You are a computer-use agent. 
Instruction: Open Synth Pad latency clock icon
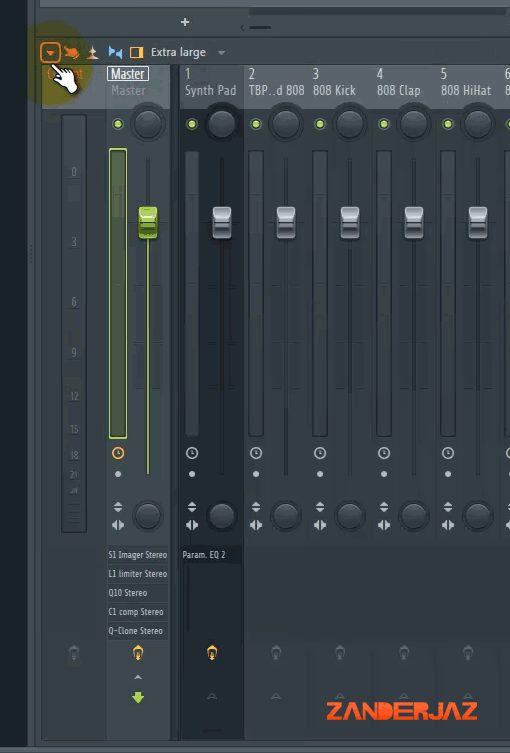tap(192, 453)
